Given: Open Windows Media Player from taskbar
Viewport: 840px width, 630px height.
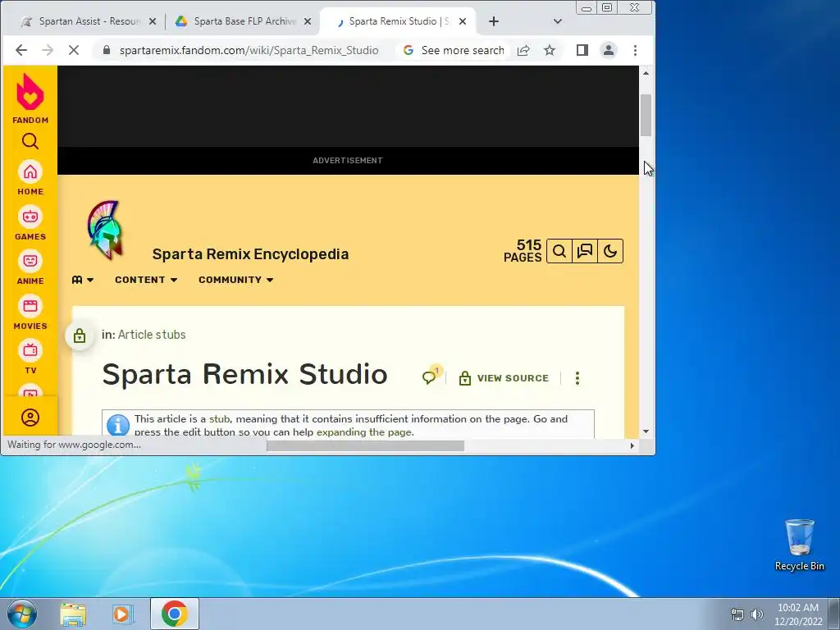Looking at the screenshot, I should coord(122,614).
